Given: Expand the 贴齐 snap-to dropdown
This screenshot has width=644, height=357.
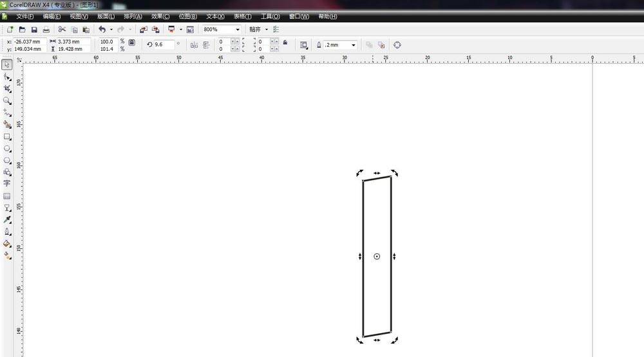Looking at the screenshot, I should point(267,30).
